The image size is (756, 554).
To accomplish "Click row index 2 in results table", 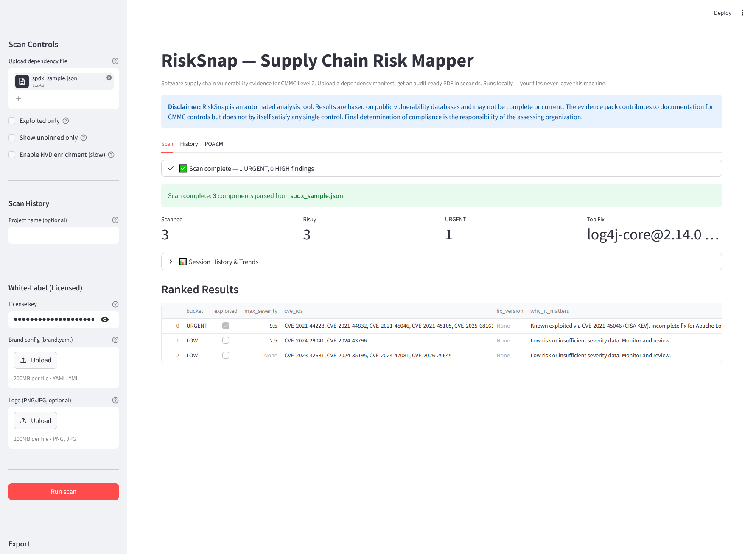I will coord(172,355).
